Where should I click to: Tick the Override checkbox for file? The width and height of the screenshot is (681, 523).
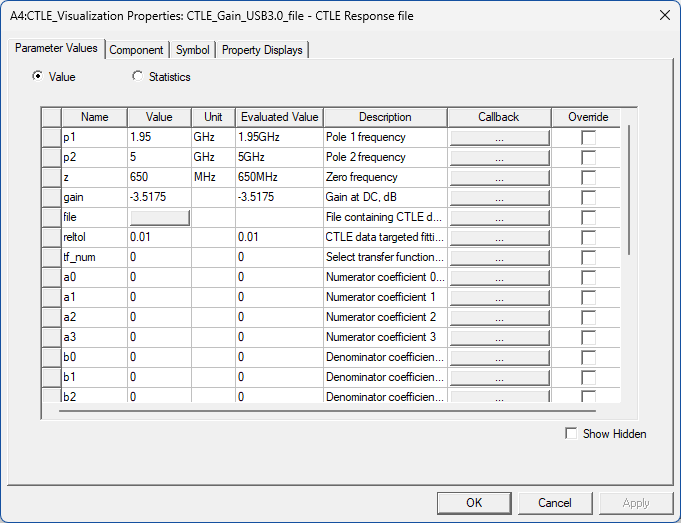pos(588,218)
